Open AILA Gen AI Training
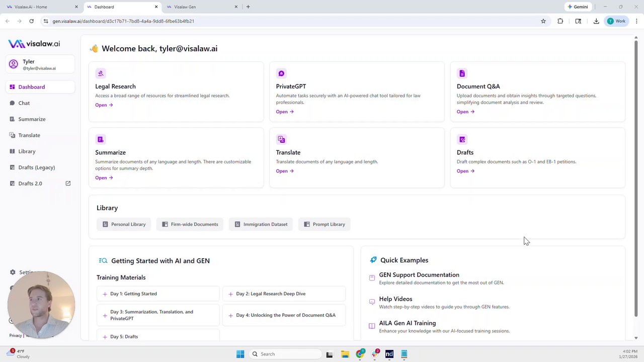The image size is (644, 362). [408, 323]
